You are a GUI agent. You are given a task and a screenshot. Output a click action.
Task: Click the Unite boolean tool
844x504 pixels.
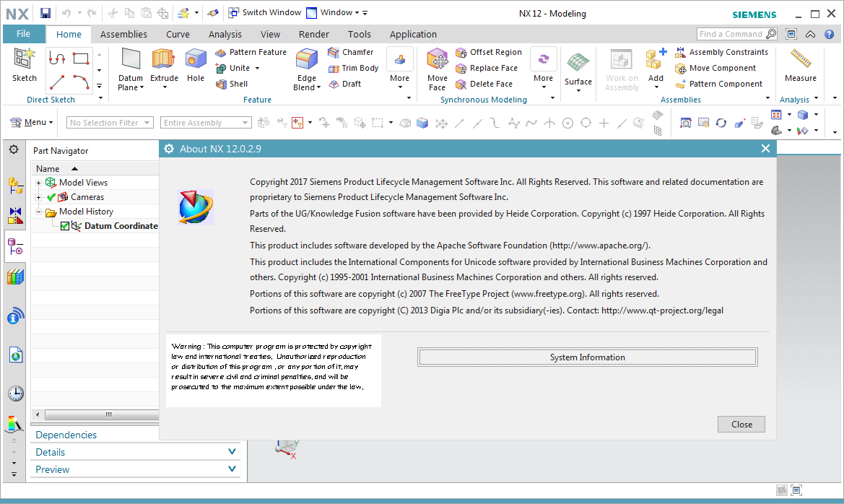pyautogui.click(x=234, y=69)
